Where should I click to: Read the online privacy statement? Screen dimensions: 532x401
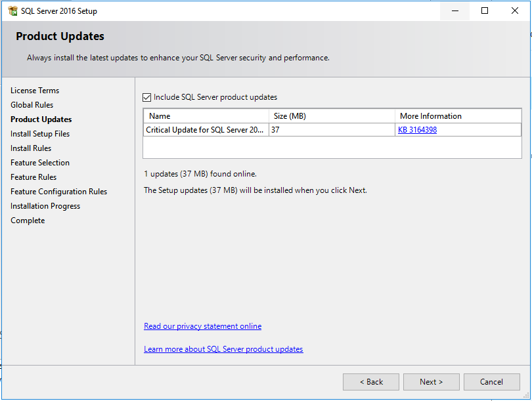click(202, 326)
